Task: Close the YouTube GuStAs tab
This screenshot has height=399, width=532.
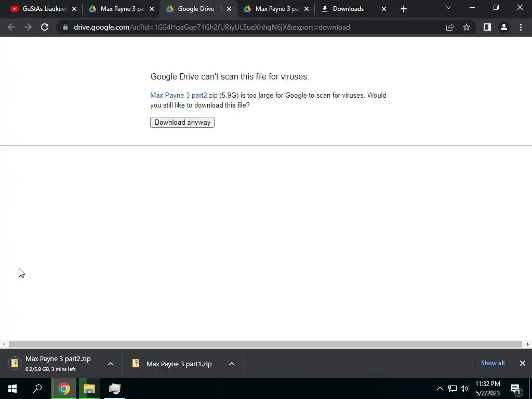Action: coord(74,9)
